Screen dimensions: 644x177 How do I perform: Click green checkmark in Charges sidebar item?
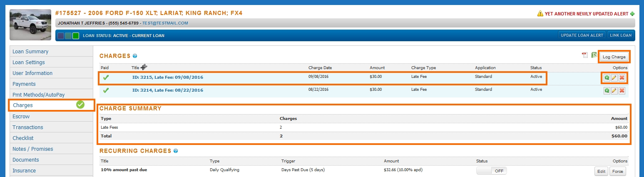[80, 105]
